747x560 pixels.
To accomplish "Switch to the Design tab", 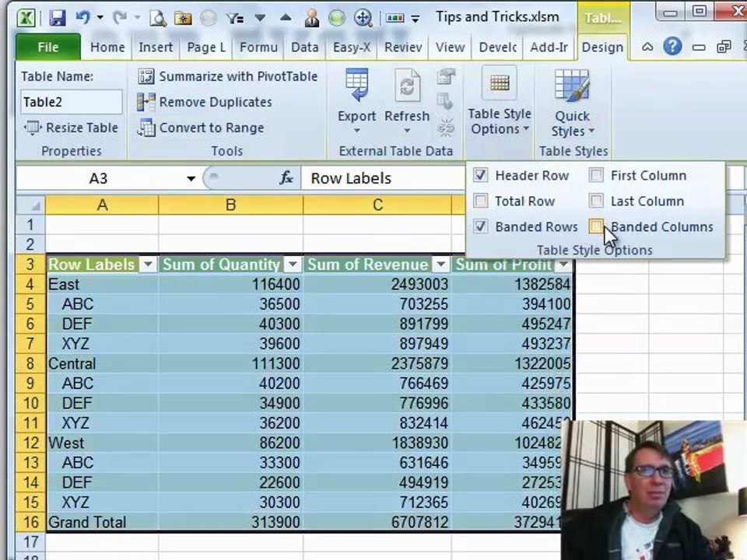I will (x=602, y=47).
